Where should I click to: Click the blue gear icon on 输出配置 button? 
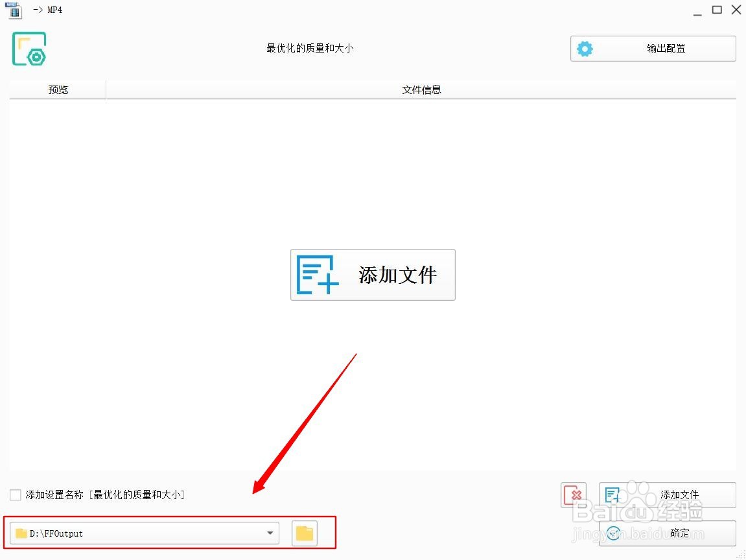[x=585, y=48]
